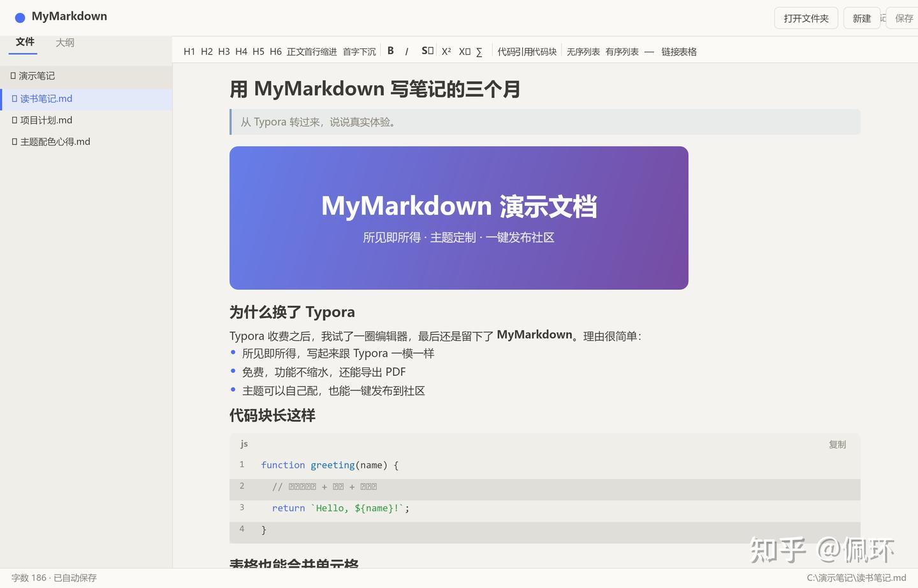Image resolution: width=918 pixels, height=588 pixels.
Task: Click bullet 所见即所得,写起来跟 Typora 一模一样
Action: pos(338,354)
